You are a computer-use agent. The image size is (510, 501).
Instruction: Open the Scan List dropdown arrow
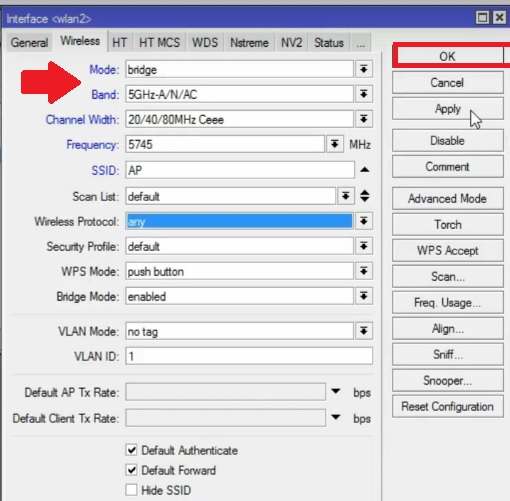point(346,196)
